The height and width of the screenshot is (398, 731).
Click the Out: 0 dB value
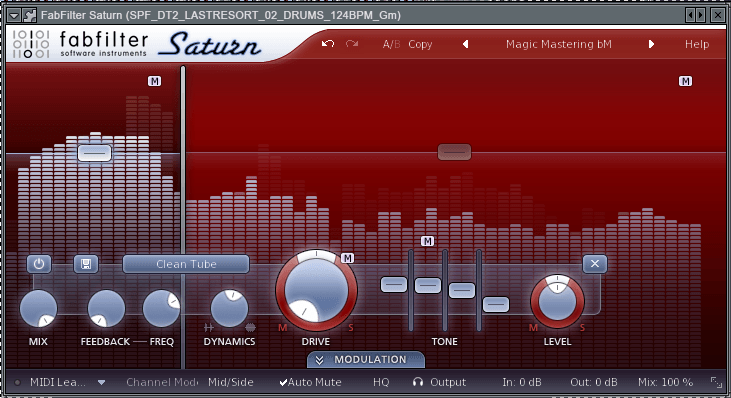pyautogui.click(x=594, y=382)
